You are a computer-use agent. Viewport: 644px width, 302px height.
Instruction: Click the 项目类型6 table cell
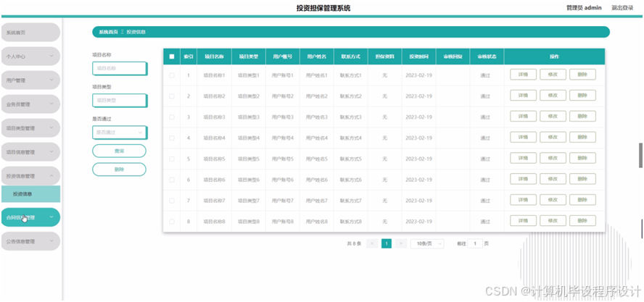[x=249, y=180]
